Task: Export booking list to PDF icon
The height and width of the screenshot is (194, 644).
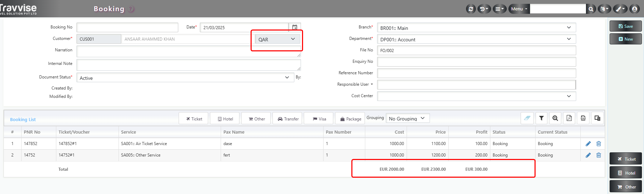Action: (569, 118)
